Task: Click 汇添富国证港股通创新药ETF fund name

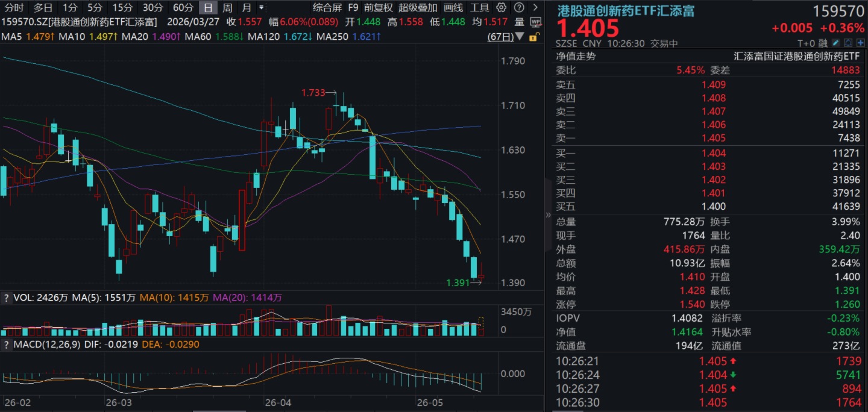Action: click(x=796, y=56)
